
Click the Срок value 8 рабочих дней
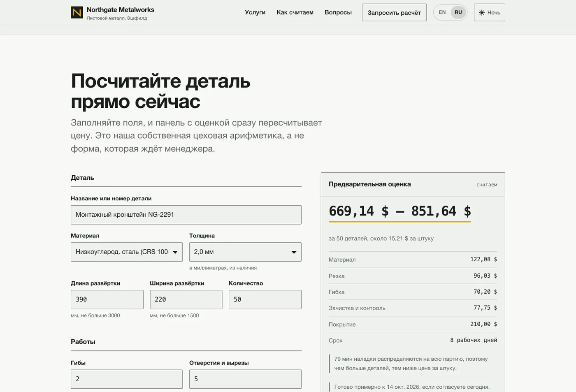tap(474, 340)
